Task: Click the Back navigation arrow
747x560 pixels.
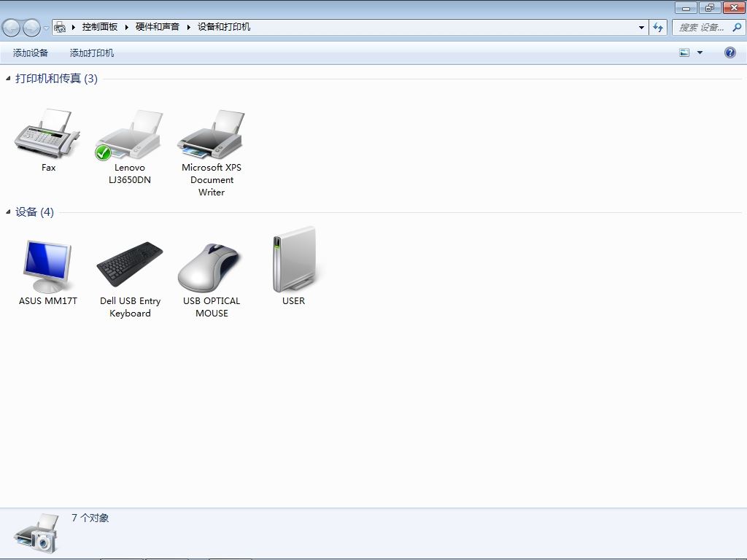Action: point(12,28)
